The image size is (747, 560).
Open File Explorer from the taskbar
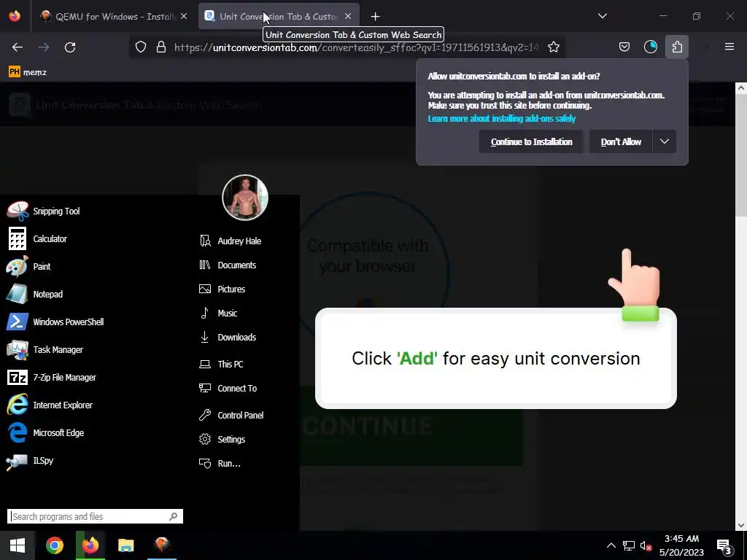click(x=126, y=545)
